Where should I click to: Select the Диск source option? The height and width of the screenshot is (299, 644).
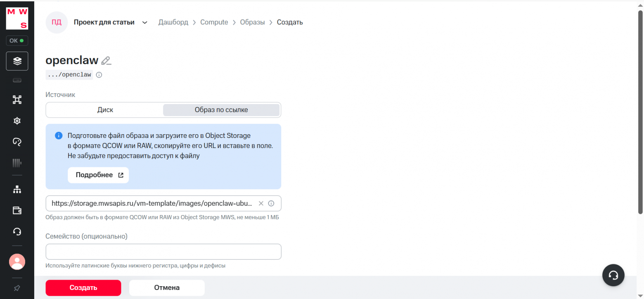pyautogui.click(x=105, y=109)
